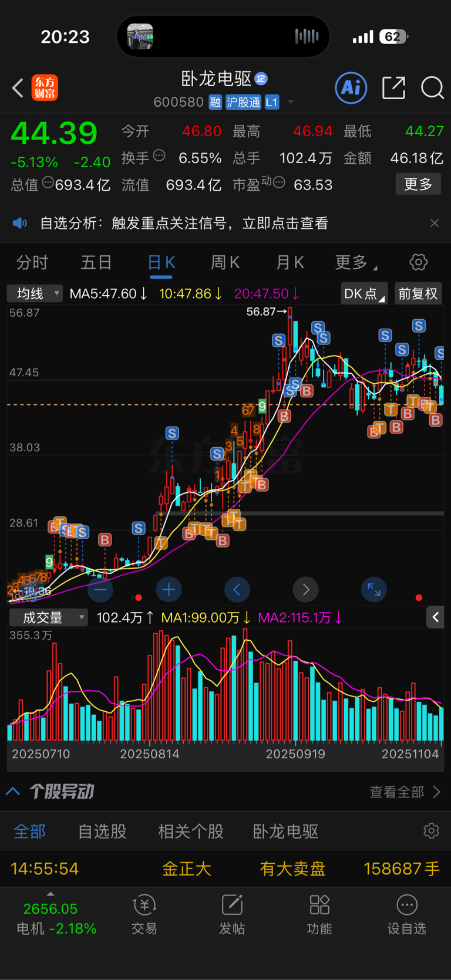Viewport: 451px width, 980px height.
Task: Select the 卧龙电驱 filter tab
Action: click(285, 831)
